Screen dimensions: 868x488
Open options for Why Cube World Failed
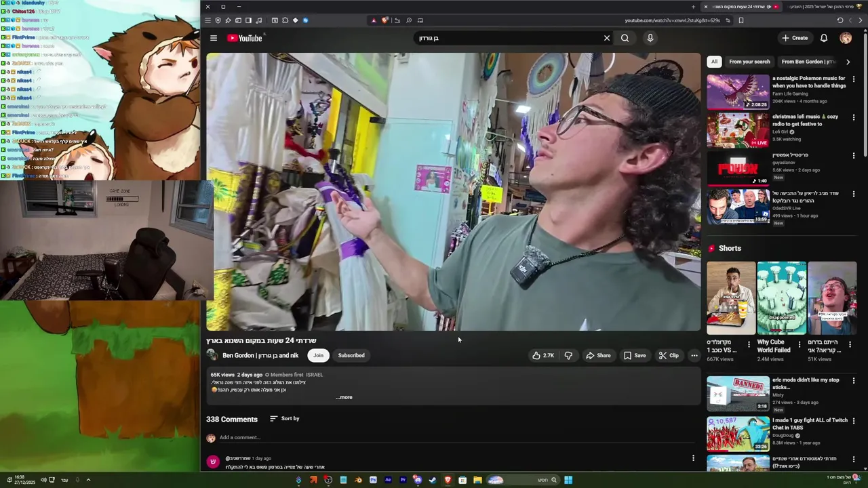(x=800, y=344)
